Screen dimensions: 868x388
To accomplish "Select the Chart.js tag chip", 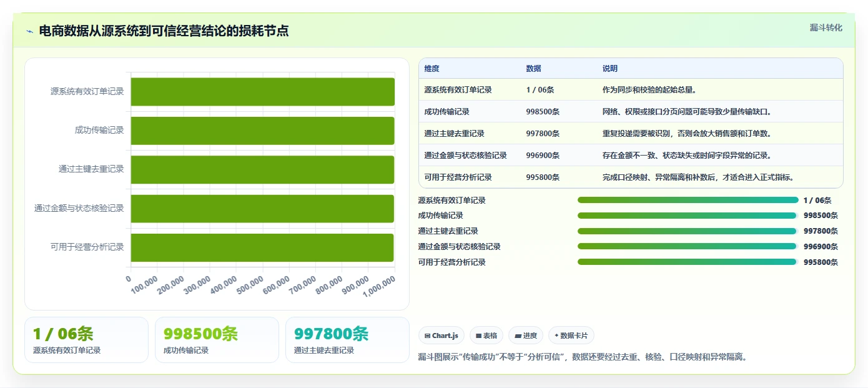I will (441, 336).
